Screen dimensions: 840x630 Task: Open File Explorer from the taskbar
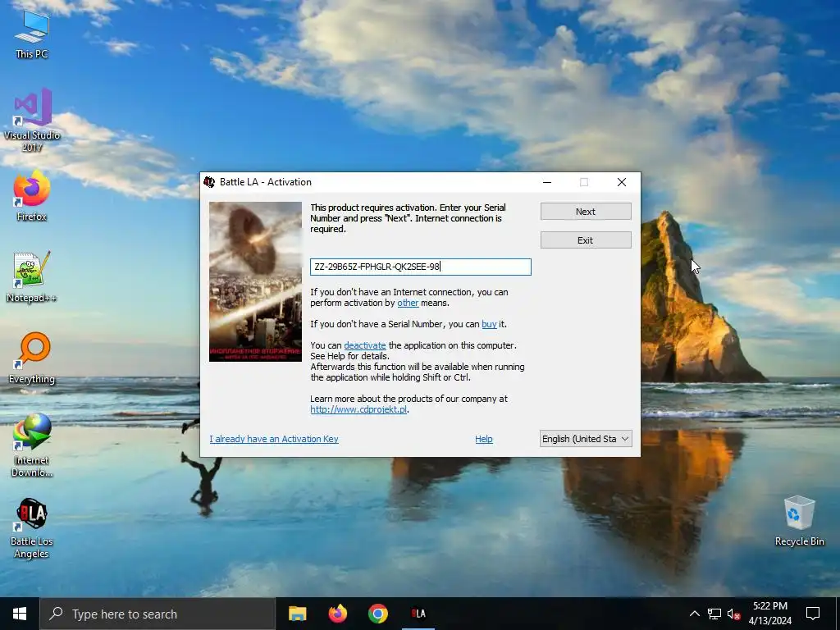(297, 614)
